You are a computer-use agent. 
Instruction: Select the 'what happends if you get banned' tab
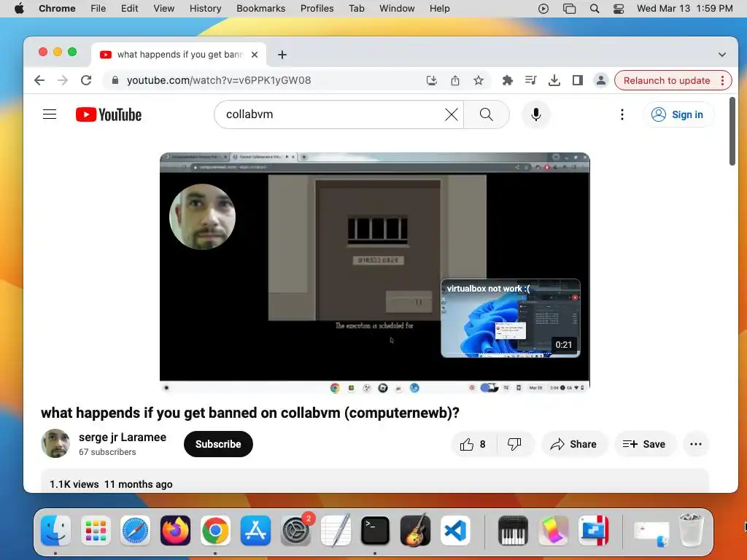pyautogui.click(x=179, y=55)
